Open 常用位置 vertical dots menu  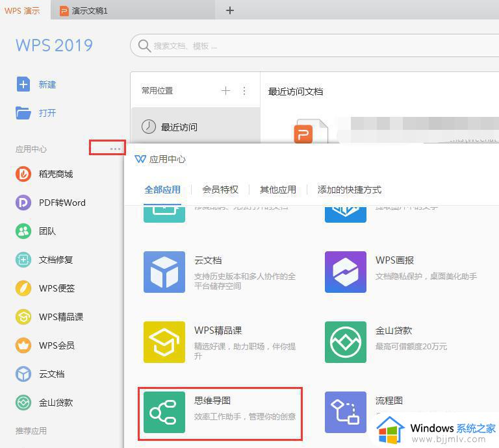pos(244,91)
